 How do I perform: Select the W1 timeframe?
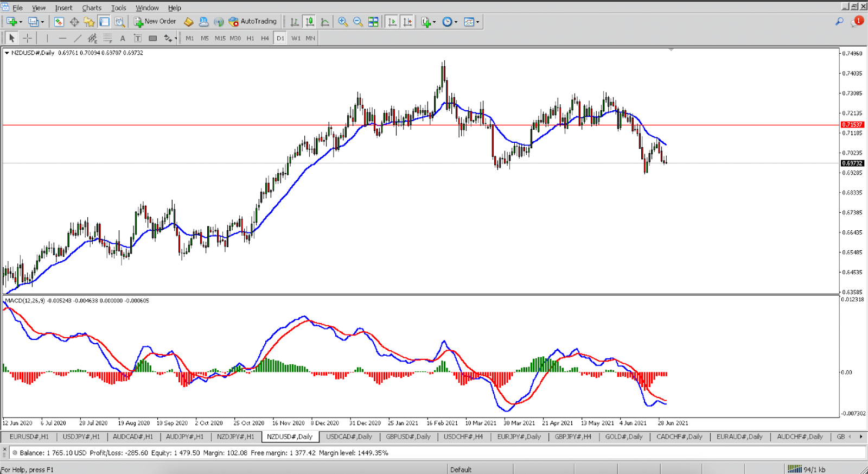(x=296, y=38)
